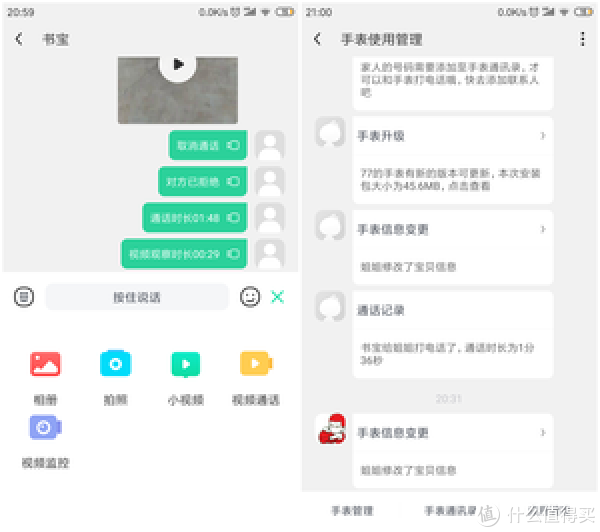Go back from the 书宝 chat
The image size is (600, 532).
(19, 39)
